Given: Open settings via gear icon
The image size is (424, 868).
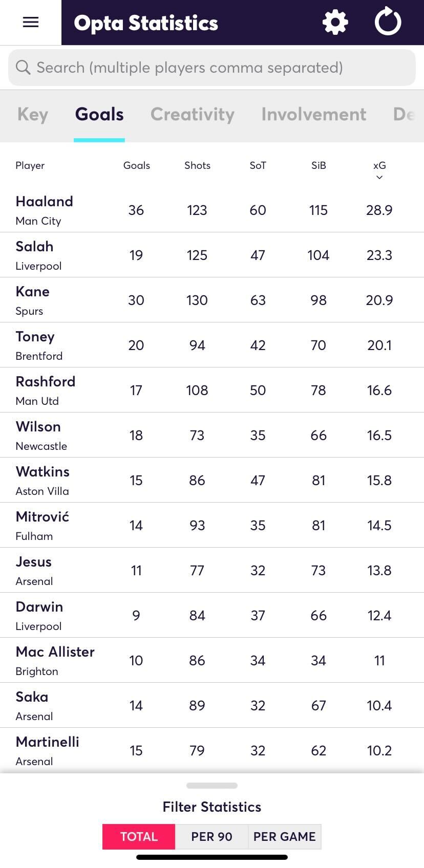Looking at the screenshot, I should pos(335,23).
